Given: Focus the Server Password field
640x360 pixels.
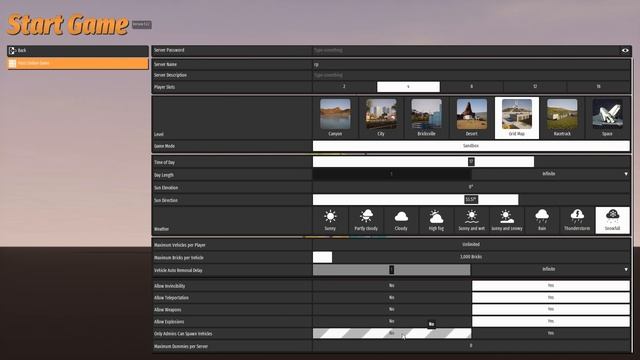Looking at the screenshot, I should pos(466,51).
